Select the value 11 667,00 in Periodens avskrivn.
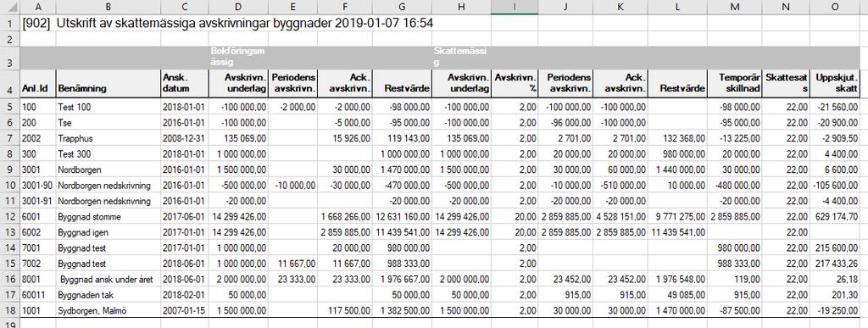The width and height of the screenshot is (868, 328). [x=293, y=264]
